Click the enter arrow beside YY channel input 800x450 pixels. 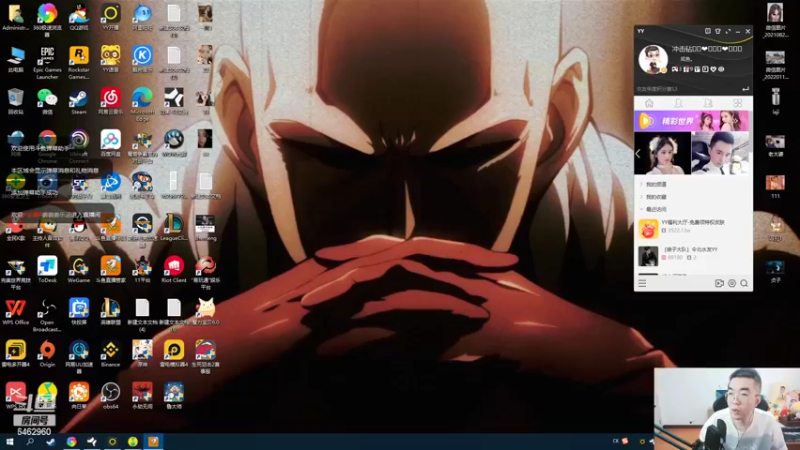pyautogui.click(x=745, y=89)
